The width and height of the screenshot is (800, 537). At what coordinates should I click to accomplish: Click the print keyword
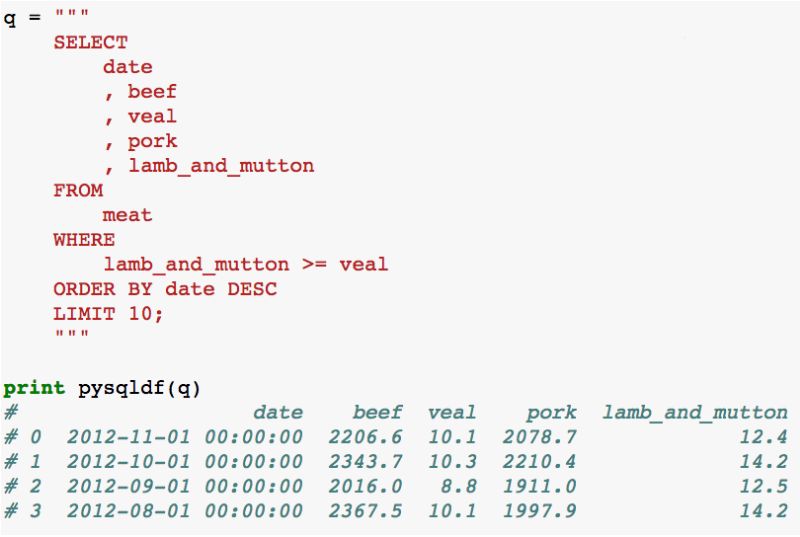pos(34,388)
